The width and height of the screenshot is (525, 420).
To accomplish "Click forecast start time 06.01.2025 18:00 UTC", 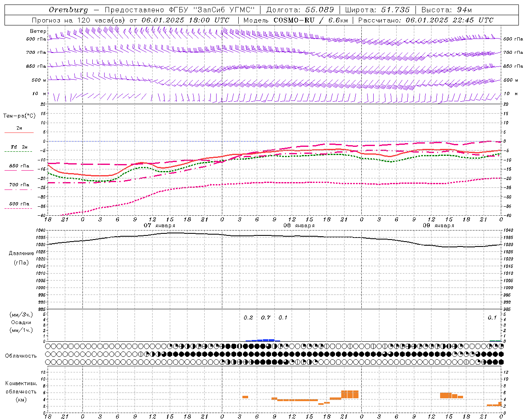I will (185, 20).
